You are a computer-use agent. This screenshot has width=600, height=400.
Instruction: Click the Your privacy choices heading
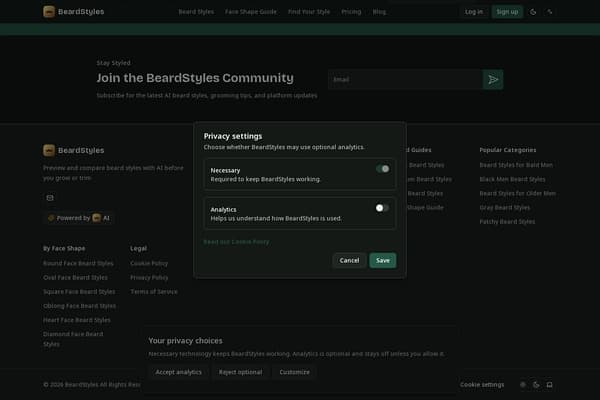click(x=185, y=341)
